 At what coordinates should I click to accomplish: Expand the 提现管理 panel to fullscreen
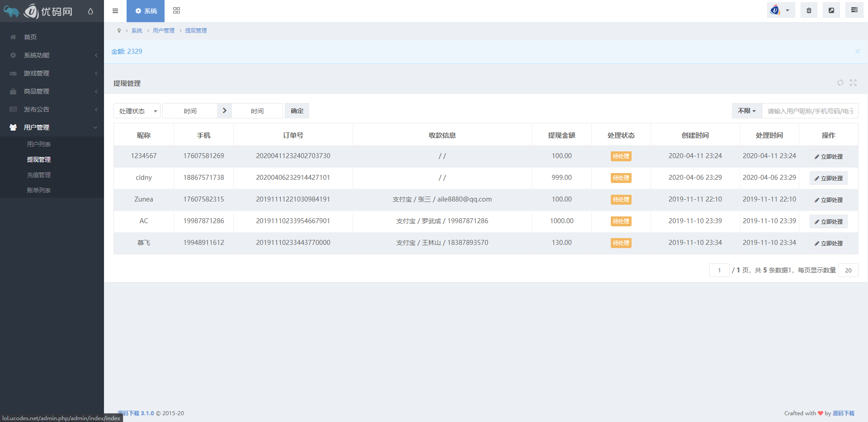(854, 83)
